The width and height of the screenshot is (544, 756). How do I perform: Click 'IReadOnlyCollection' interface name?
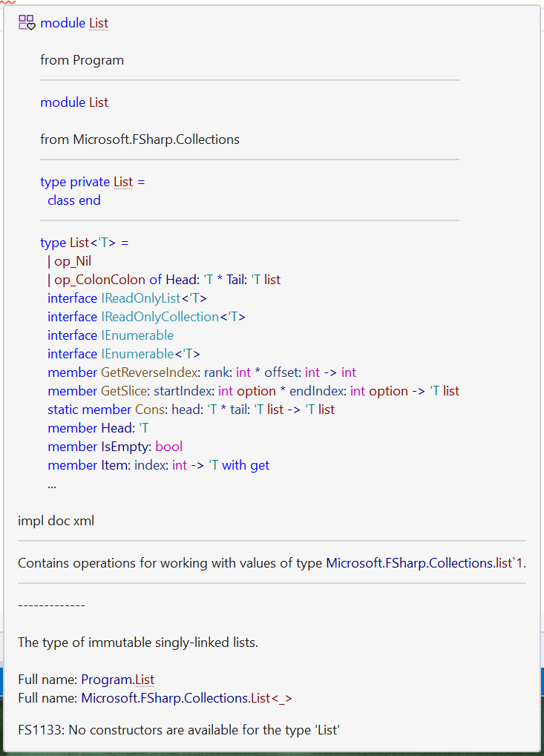[x=160, y=317]
